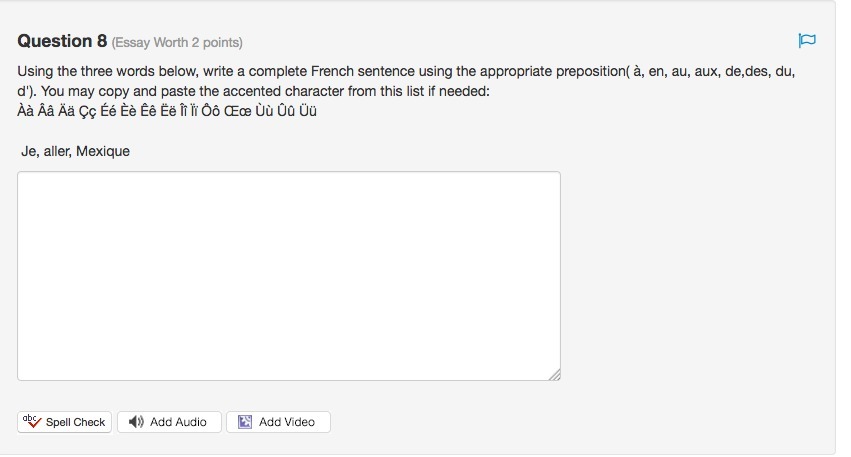Click the Êê characters in the accent list
The width and height of the screenshot is (851, 457).
coord(162,110)
